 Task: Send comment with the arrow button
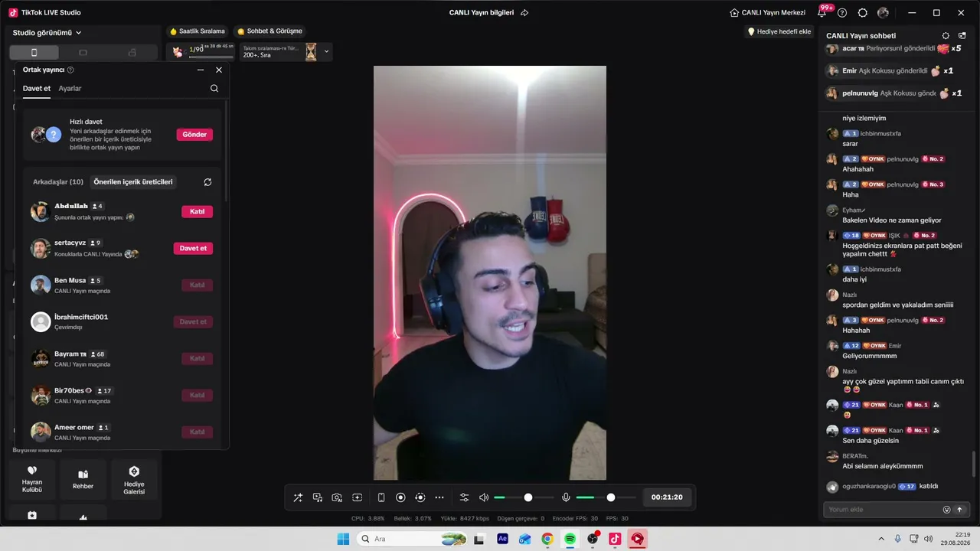[x=959, y=510]
